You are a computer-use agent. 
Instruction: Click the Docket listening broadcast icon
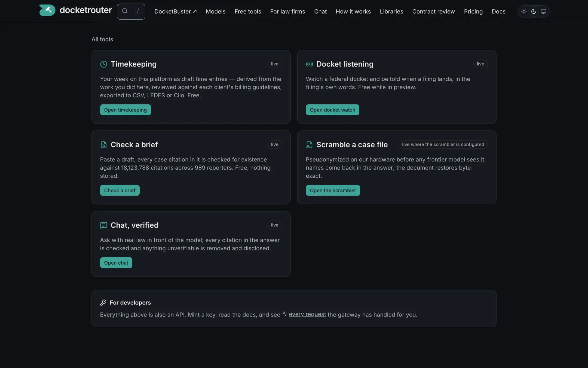[309, 64]
